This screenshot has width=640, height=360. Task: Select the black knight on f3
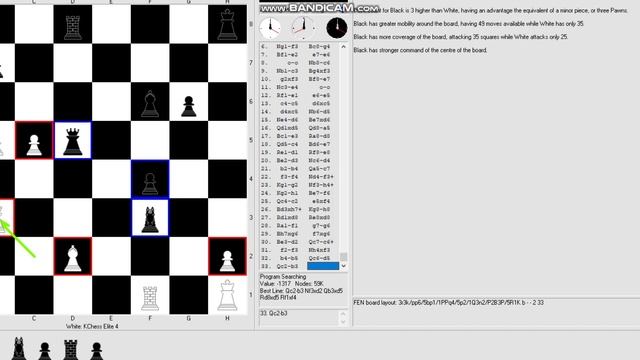point(150,220)
